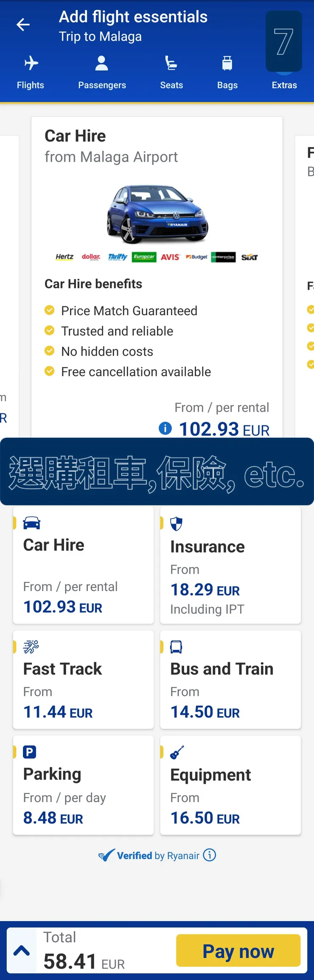Screen dimensions: 314x980
Task: Open the Equipment tile
Action: (x=230, y=785)
